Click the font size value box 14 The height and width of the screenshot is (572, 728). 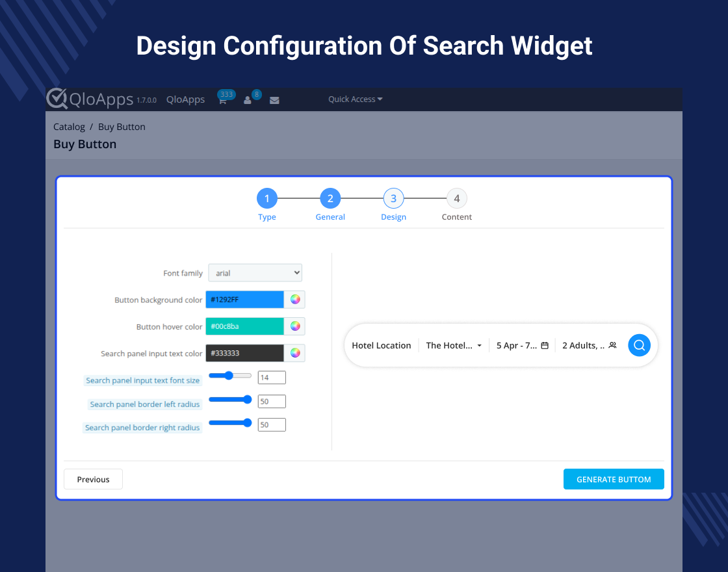point(272,378)
